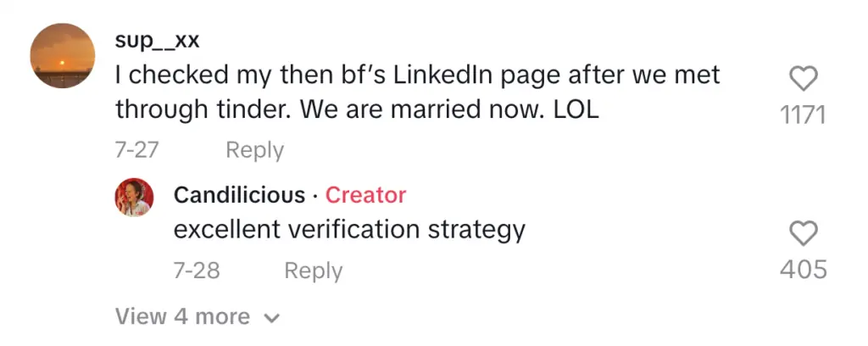This screenshot has height=346, width=868.
Task: Click the 7-28 reply date
Action: [x=197, y=271]
